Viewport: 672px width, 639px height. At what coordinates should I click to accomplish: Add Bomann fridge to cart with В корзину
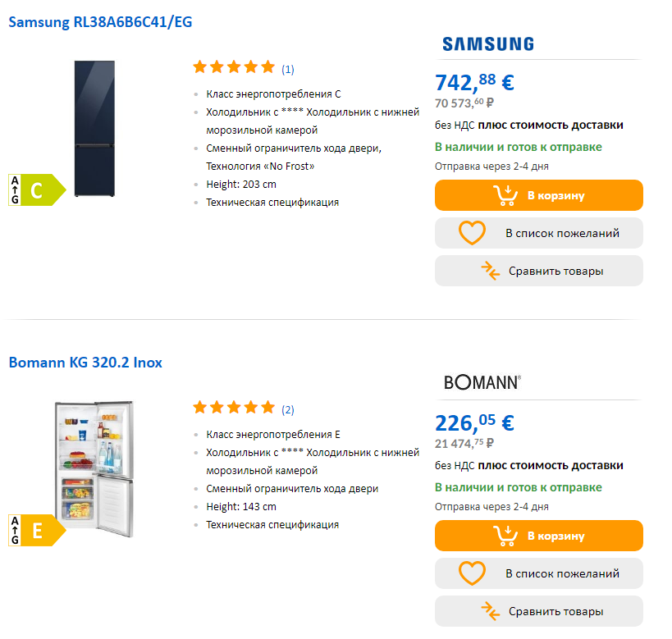pos(539,536)
